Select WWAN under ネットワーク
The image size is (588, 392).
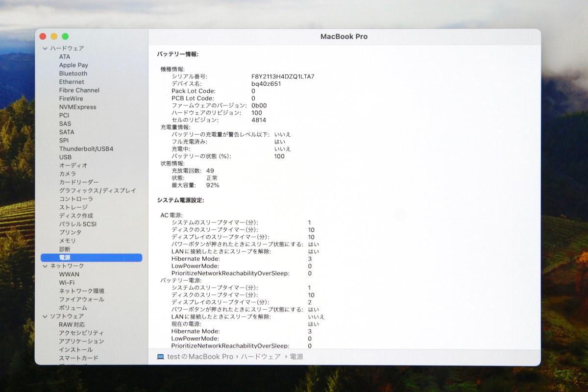[69, 274]
